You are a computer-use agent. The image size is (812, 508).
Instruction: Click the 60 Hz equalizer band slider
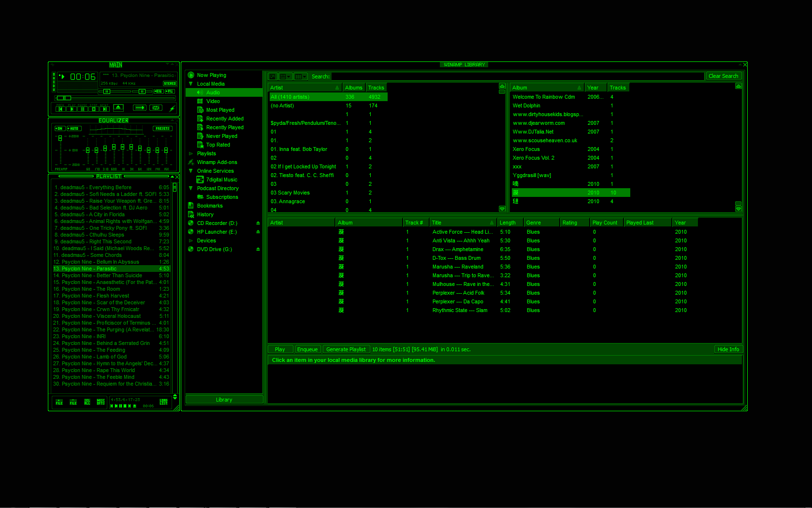87,150
